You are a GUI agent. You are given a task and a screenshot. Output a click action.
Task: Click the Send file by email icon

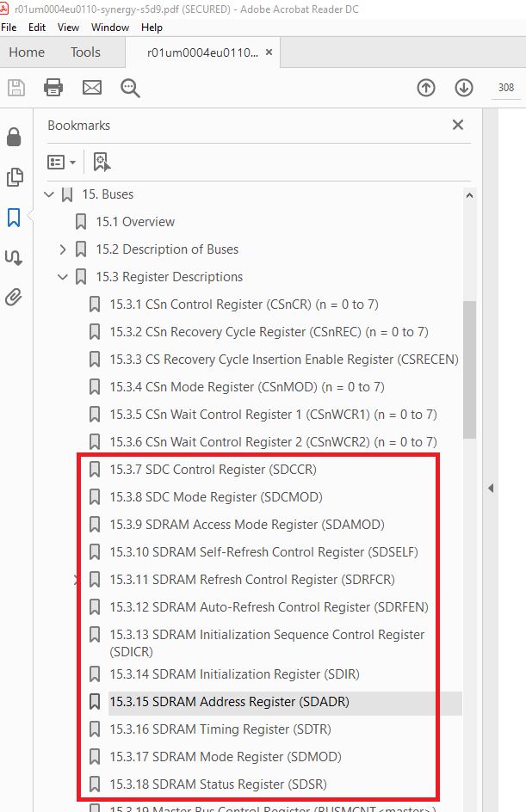[x=92, y=87]
